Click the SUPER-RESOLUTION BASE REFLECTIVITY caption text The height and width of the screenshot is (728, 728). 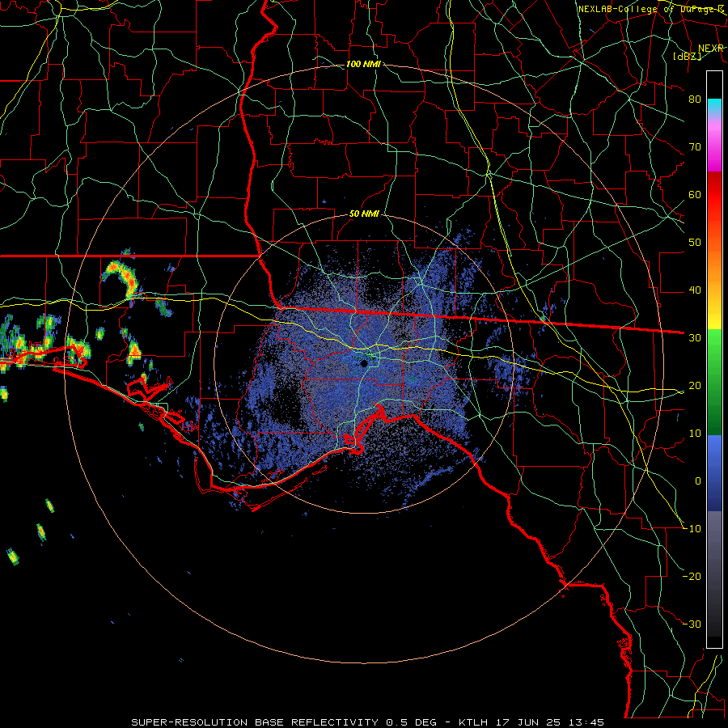(x=255, y=722)
